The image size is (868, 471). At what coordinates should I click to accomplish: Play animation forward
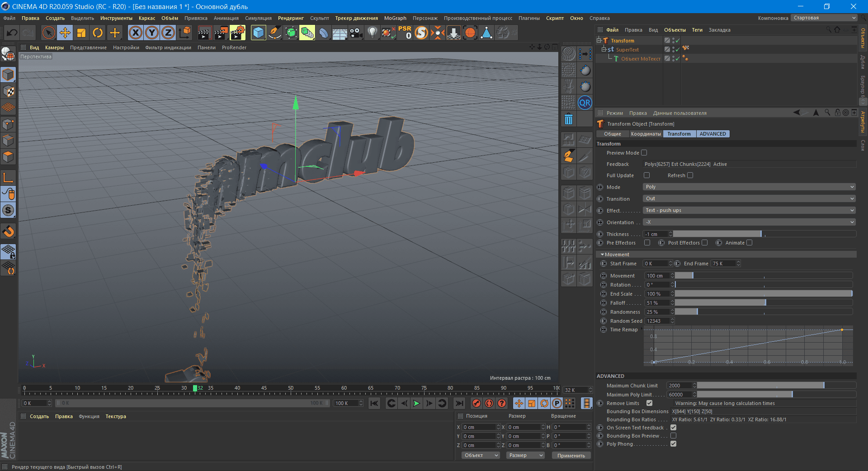[x=416, y=403]
